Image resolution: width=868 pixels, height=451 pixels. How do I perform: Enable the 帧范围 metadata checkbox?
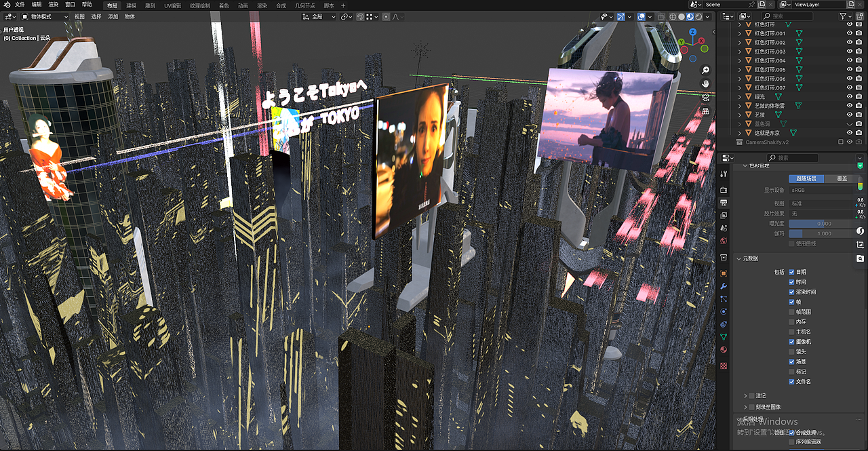pos(791,312)
